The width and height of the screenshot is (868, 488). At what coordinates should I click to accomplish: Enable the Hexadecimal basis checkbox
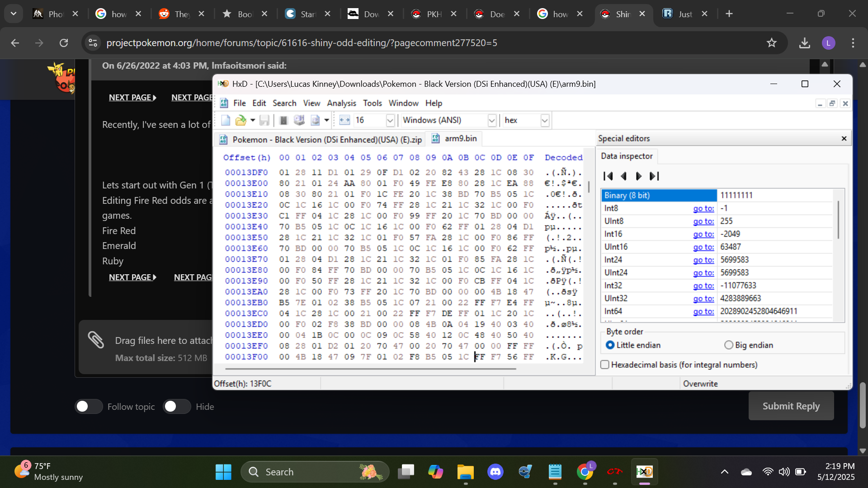click(605, 365)
